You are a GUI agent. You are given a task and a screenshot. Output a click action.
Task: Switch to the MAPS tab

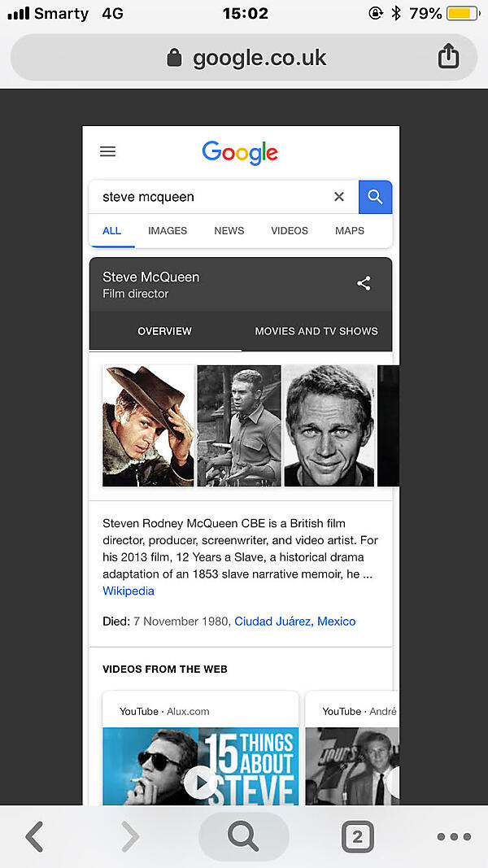click(350, 231)
